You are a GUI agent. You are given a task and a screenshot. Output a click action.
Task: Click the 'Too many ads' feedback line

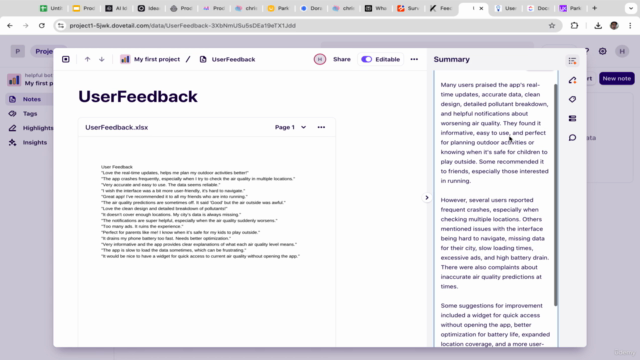142,226
